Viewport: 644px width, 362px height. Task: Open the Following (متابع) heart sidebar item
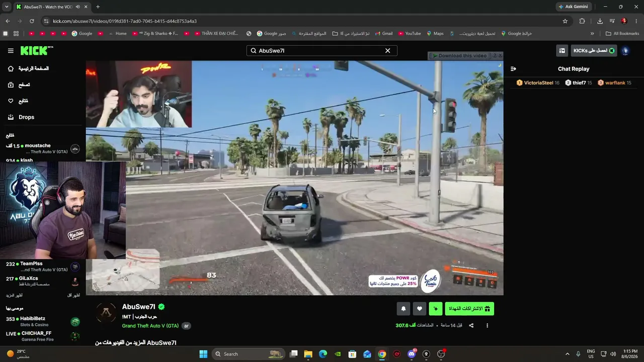point(18,101)
